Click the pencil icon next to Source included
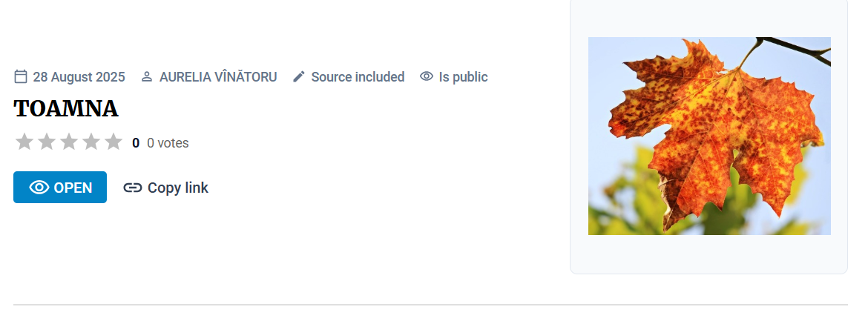The image size is (868, 324). click(x=299, y=76)
